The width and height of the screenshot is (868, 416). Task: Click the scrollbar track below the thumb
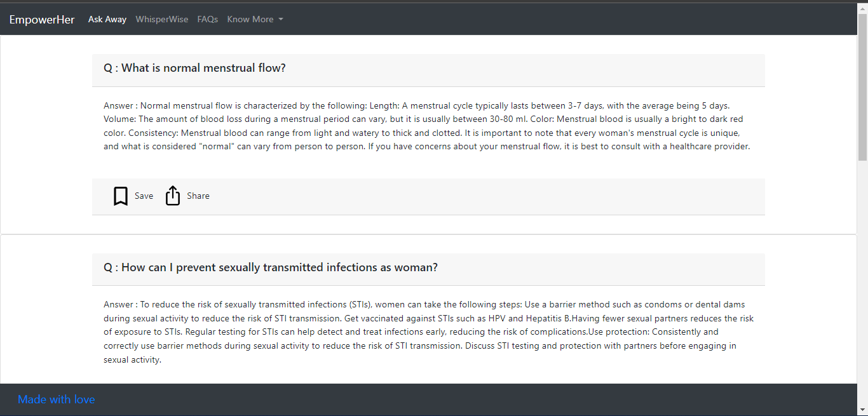pos(862,286)
